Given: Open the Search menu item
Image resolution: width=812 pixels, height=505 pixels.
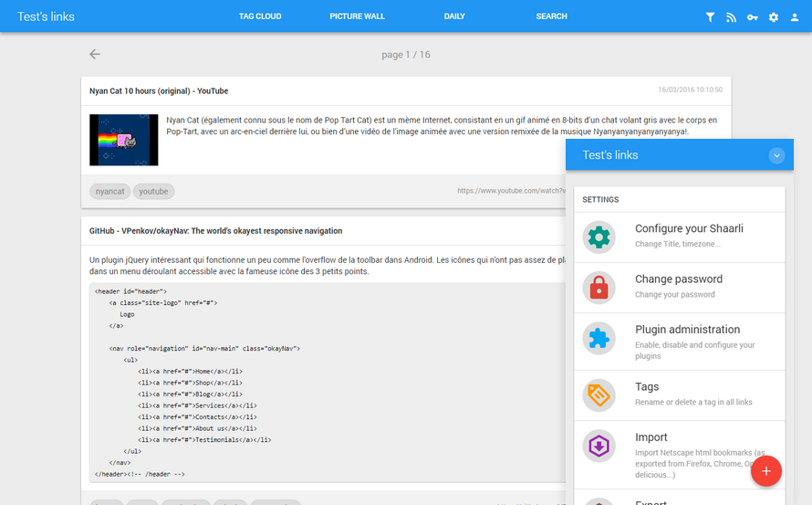Looking at the screenshot, I should pos(552,16).
